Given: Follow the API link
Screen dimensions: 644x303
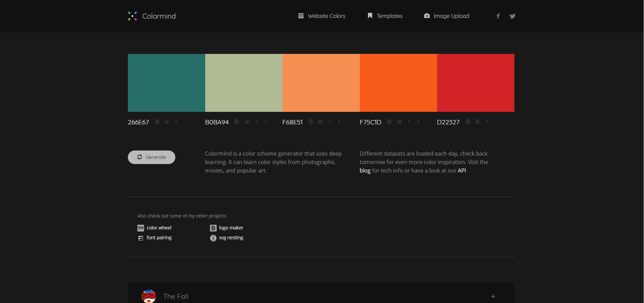Looking at the screenshot, I should 462,170.
